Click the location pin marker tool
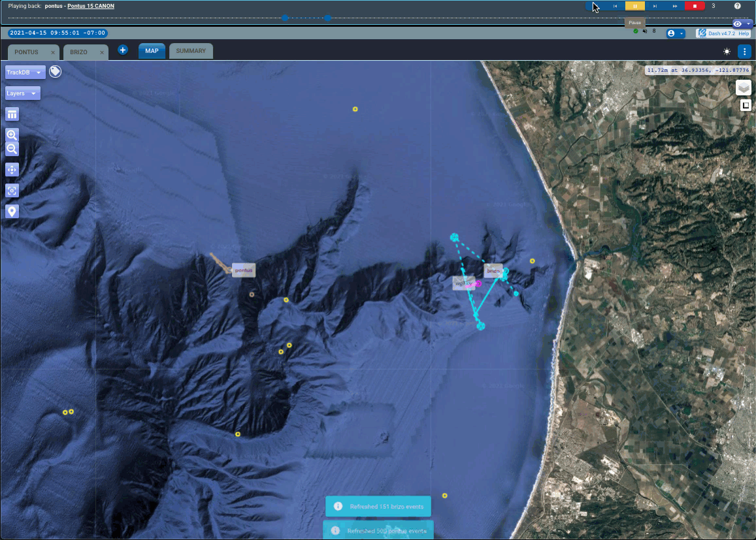This screenshot has height=540, width=756. point(12,212)
